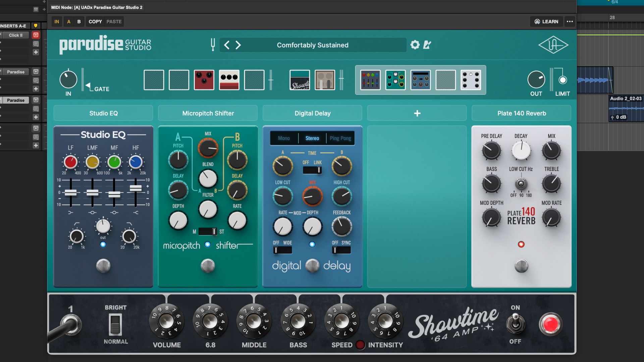Image resolution: width=644 pixels, height=362 pixels.
Task: Select the Showtime amp icon in the chain
Action: [x=300, y=80]
